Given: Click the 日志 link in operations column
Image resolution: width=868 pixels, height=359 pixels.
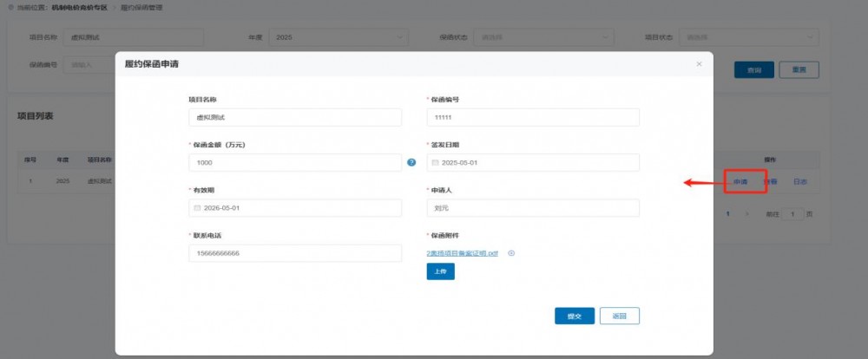Looking at the screenshot, I should tap(799, 182).
